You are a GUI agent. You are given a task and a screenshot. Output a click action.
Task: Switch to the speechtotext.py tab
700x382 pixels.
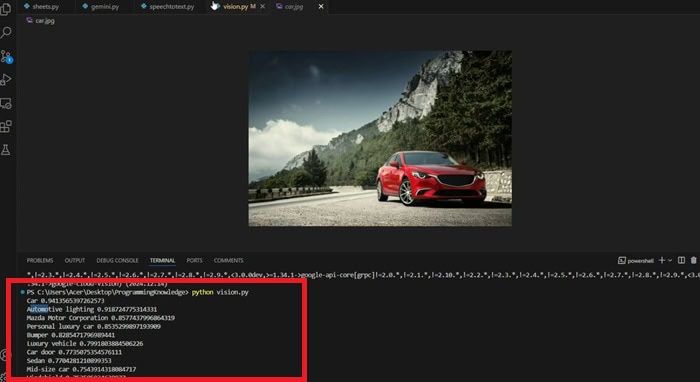(x=168, y=7)
